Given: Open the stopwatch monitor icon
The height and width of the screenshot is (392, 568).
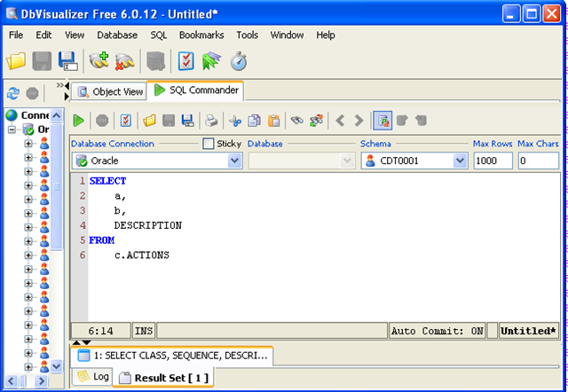Looking at the screenshot, I should pos(239,61).
